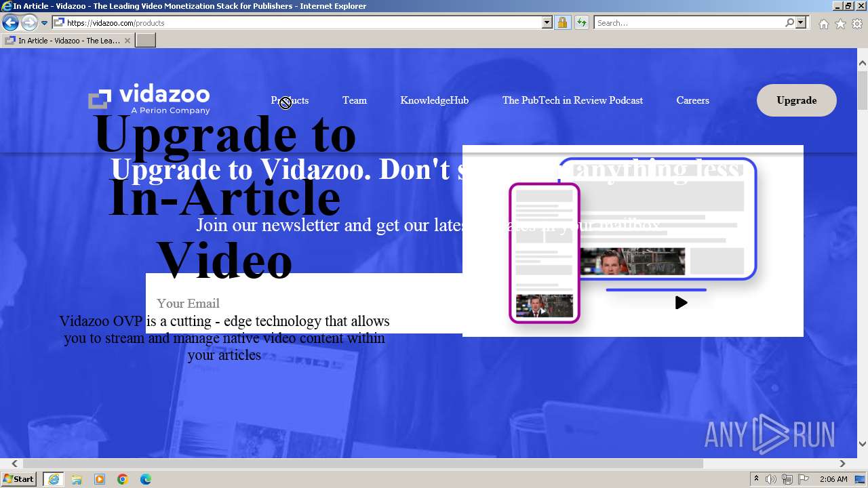
Task: Show hidden tray icons arrow
Action: point(756,479)
